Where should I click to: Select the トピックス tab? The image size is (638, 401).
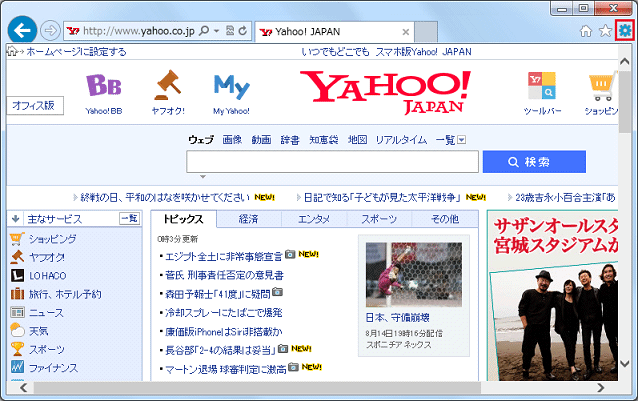184,219
